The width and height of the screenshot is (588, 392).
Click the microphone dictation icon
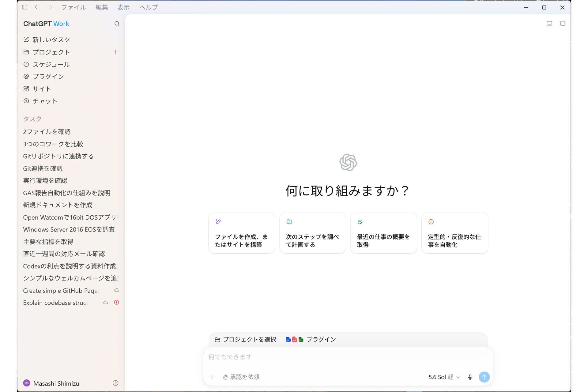coord(470,377)
